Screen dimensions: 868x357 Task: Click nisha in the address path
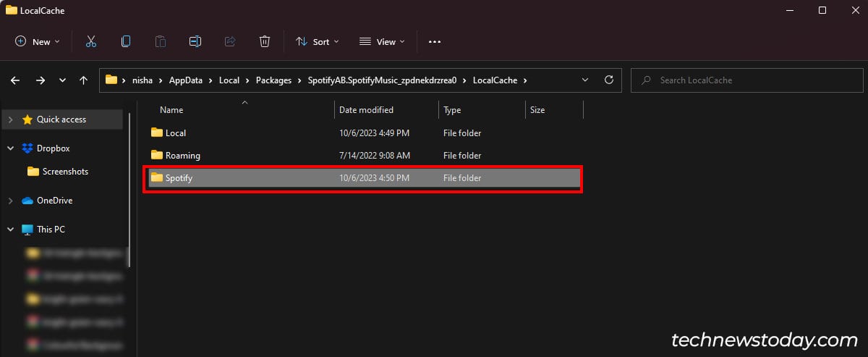point(142,80)
